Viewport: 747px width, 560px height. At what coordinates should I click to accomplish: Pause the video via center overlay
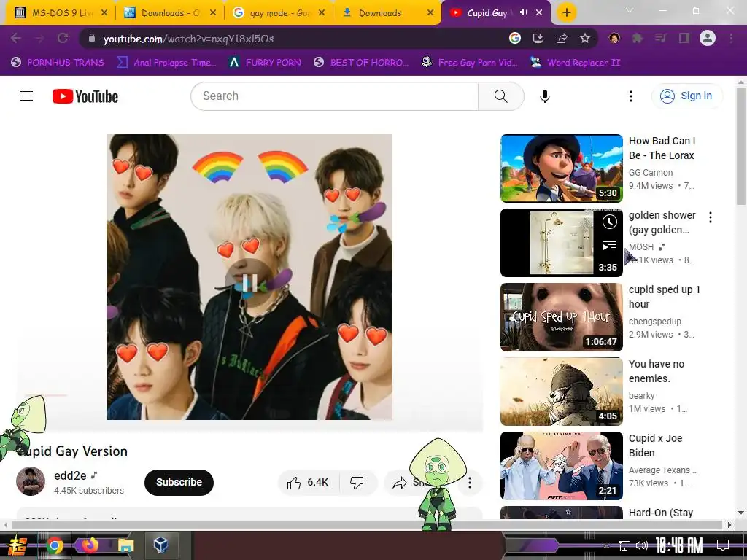[249, 282]
